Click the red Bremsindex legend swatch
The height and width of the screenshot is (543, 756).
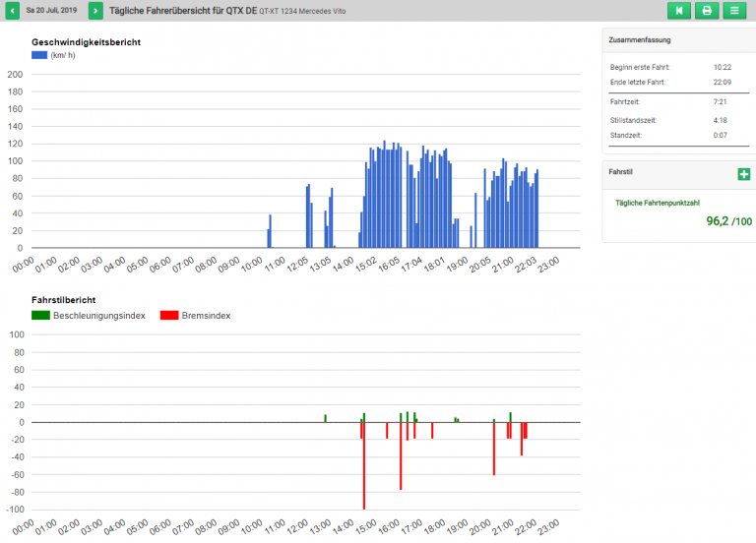tap(168, 315)
